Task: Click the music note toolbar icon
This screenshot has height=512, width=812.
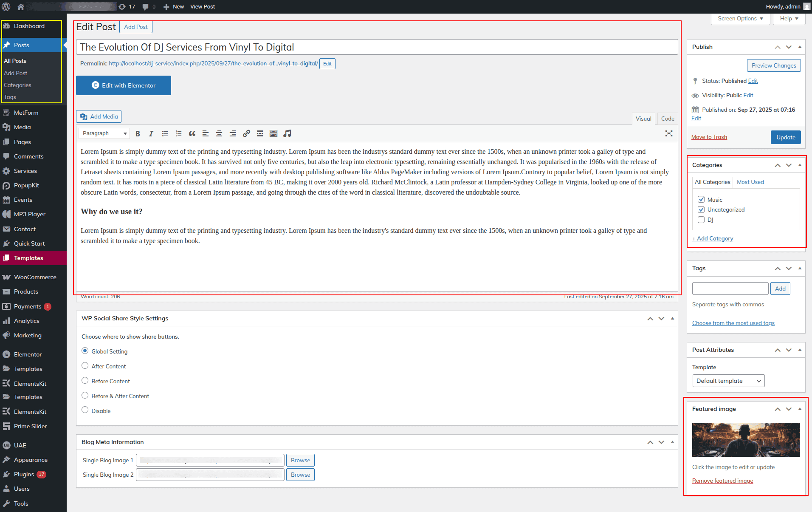Action: point(287,134)
